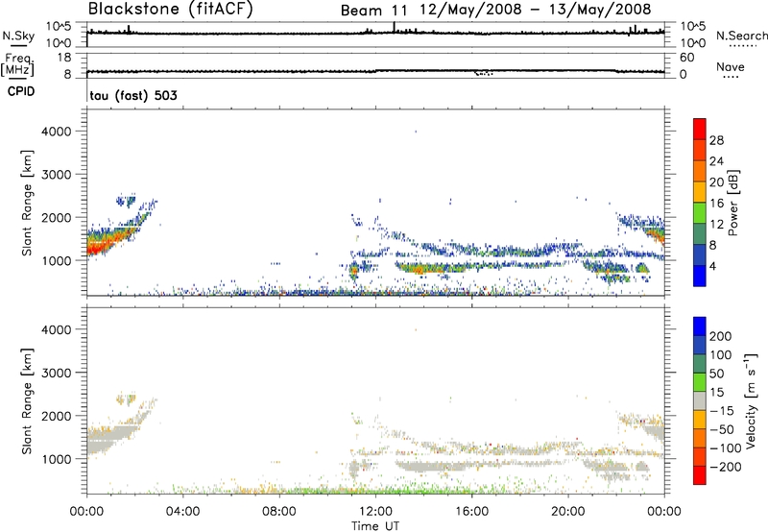Click the '−200' label on velocity colorbar
This screenshot has height=532, width=768.
726,467
